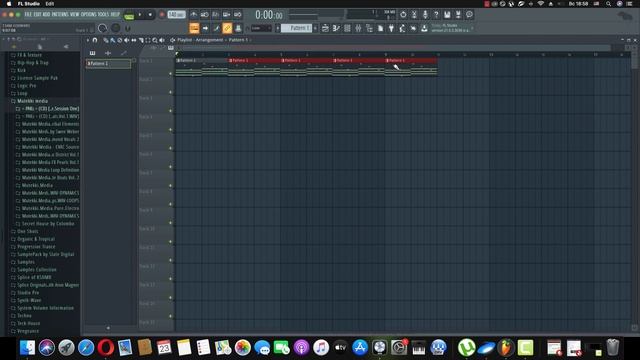
Task: Open the HELP menu
Action: (115, 14)
